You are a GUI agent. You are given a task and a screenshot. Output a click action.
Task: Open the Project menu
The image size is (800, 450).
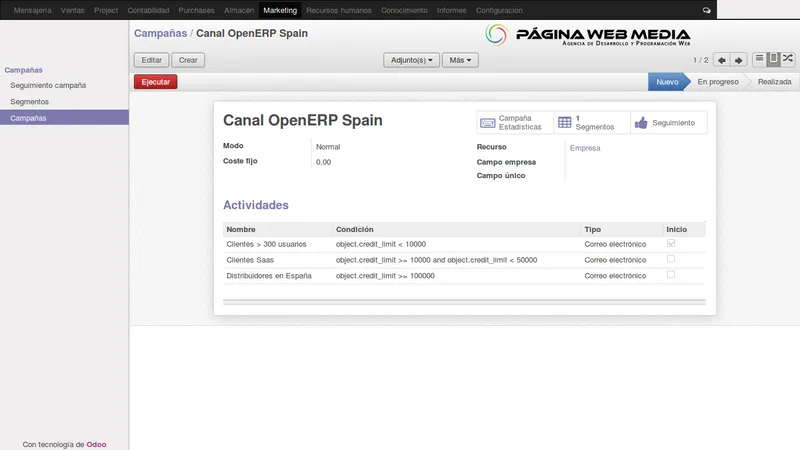tap(106, 10)
